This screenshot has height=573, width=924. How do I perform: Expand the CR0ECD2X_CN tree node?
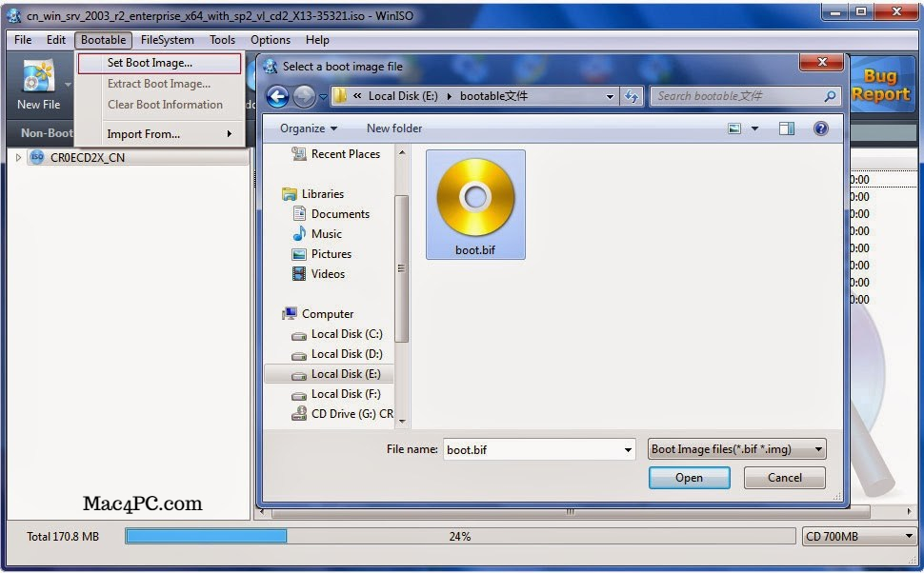[x=18, y=157]
